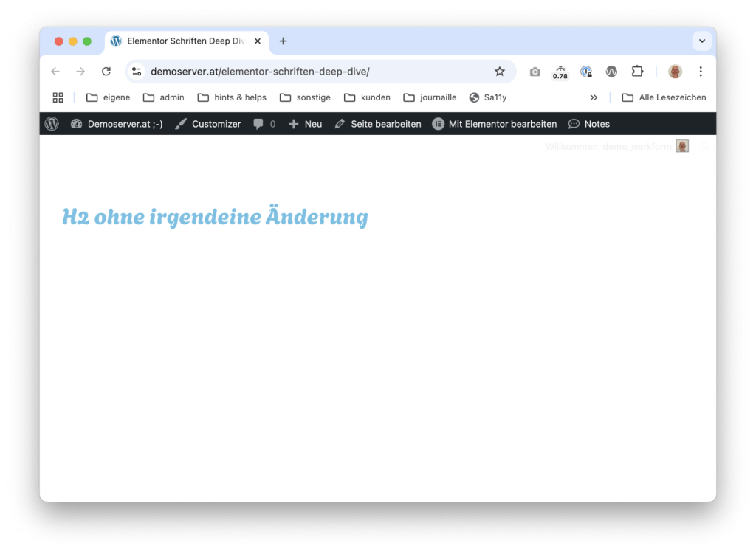Click the site information icon in address bar
The width and height of the screenshot is (756, 554).
(x=137, y=72)
